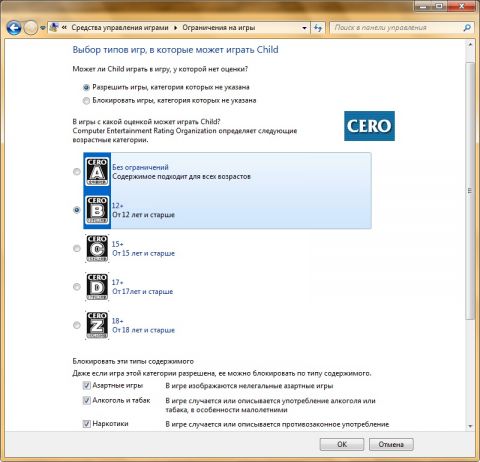Click the CERO A rating icon

97,172
